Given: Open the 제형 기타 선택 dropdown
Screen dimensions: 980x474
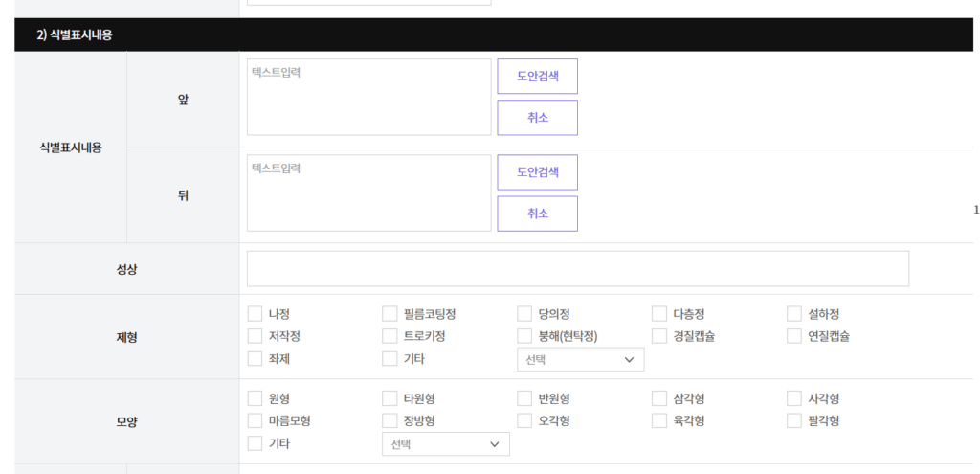Looking at the screenshot, I should pos(580,359).
